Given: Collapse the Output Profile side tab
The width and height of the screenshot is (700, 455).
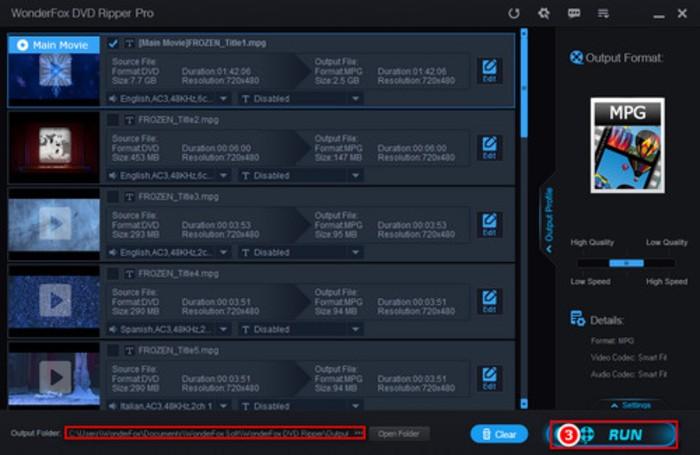Looking at the screenshot, I should pyautogui.click(x=549, y=219).
